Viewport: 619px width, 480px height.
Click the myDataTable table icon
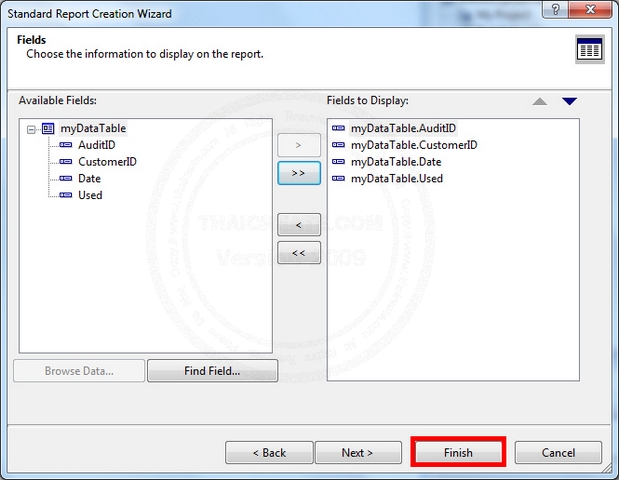click(48, 128)
